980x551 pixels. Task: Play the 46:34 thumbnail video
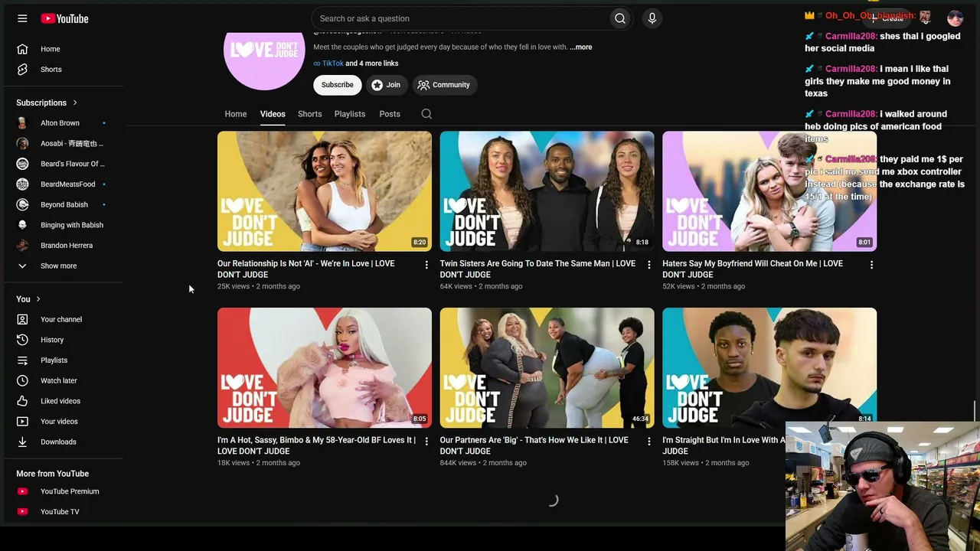coord(547,368)
